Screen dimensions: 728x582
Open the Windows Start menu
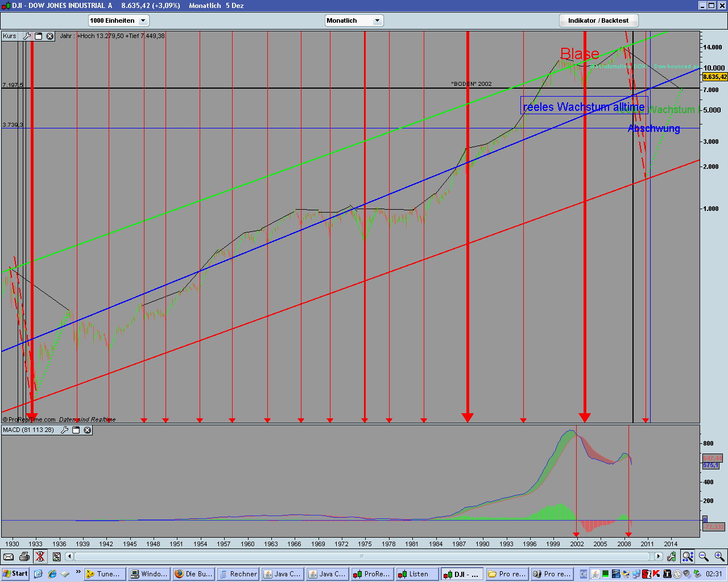15,573
